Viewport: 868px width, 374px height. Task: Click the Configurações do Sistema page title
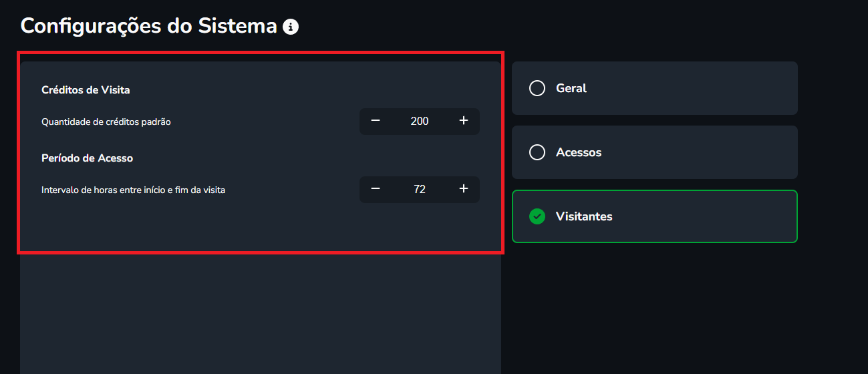(x=148, y=26)
